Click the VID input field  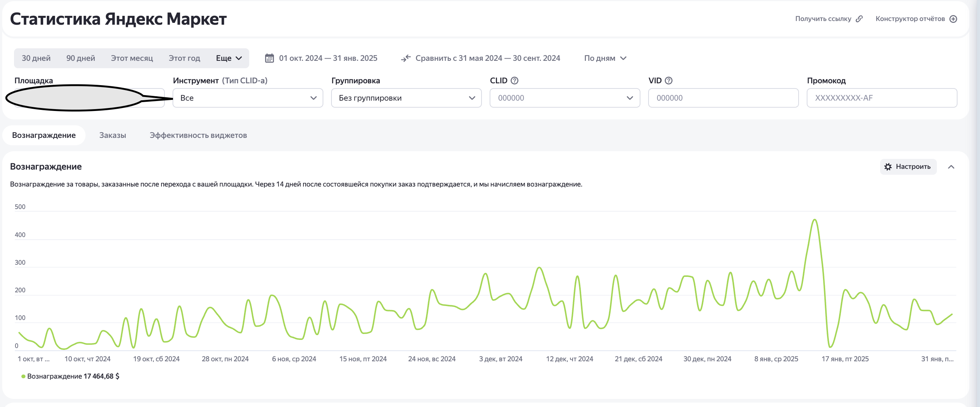pyautogui.click(x=724, y=98)
